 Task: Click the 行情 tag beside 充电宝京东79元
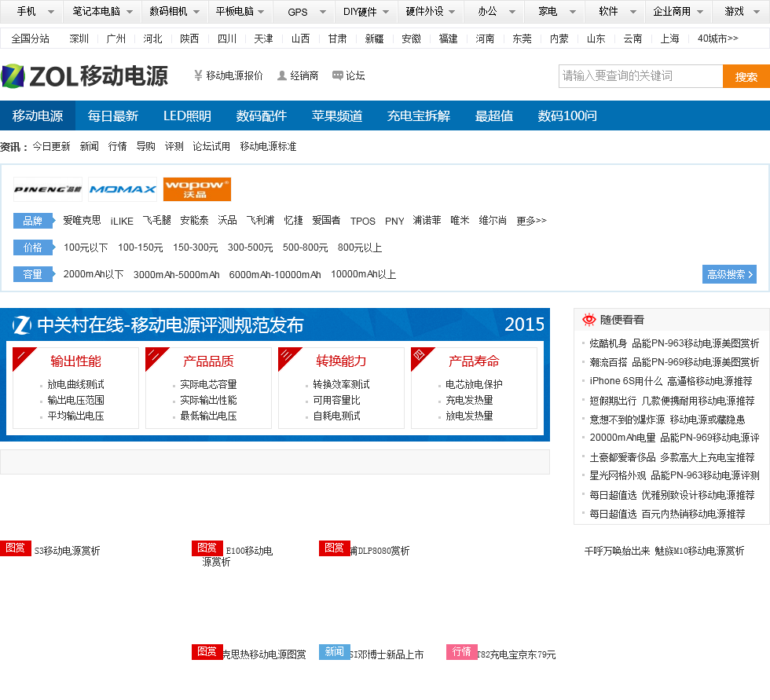click(x=462, y=651)
